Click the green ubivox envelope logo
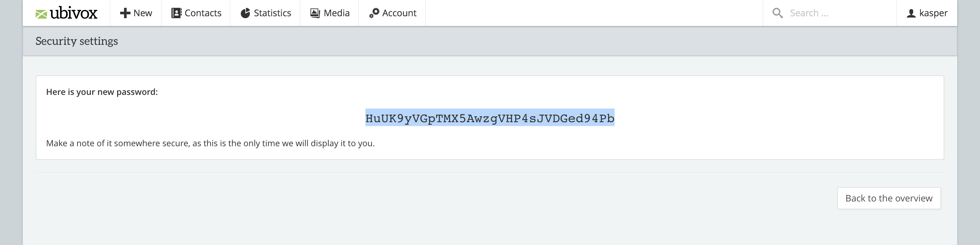 (x=41, y=14)
